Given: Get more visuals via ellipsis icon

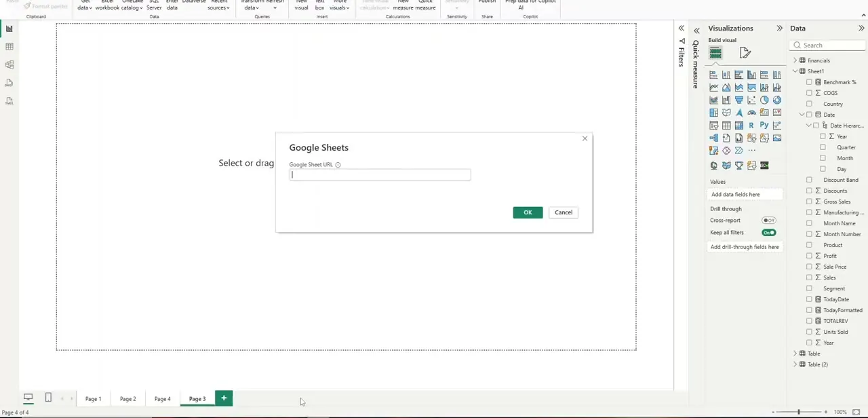Looking at the screenshot, I should click(751, 151).
